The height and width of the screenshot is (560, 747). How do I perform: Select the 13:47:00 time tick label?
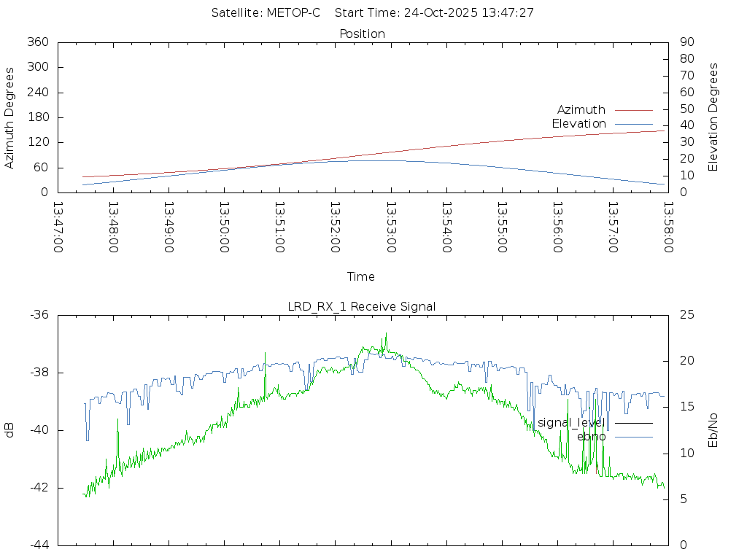coord(58,227)
